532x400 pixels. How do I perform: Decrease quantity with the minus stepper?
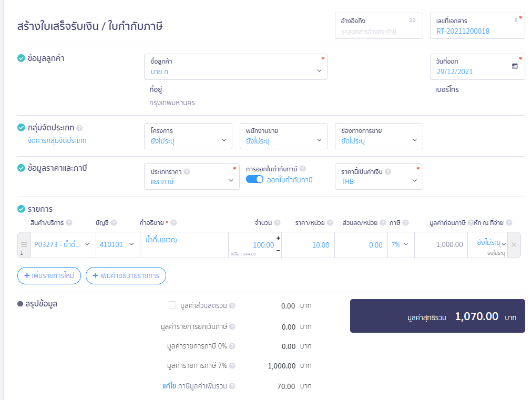point(278,251)
